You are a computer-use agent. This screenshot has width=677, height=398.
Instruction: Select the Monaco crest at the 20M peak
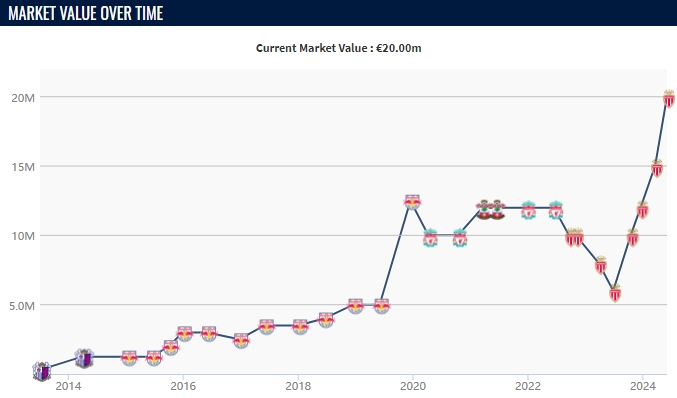[669, 99]
